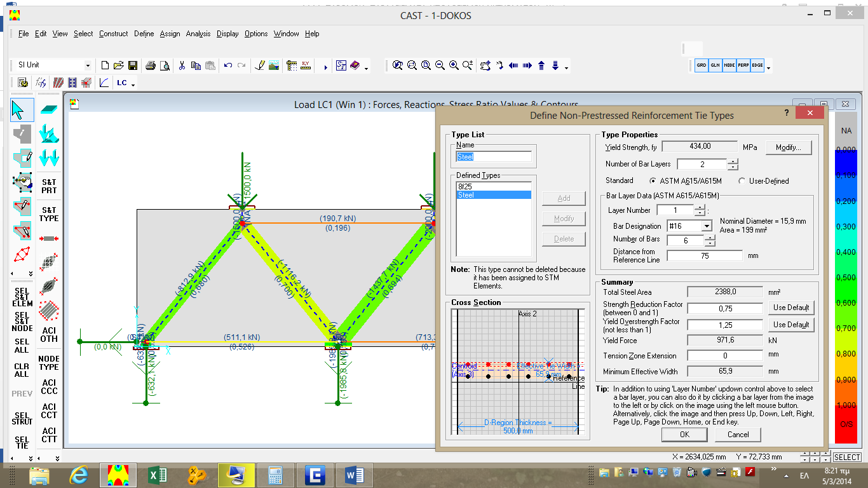868x488 pixels.
Task: Click the Copy icon in toolbar
Action: 196,65
